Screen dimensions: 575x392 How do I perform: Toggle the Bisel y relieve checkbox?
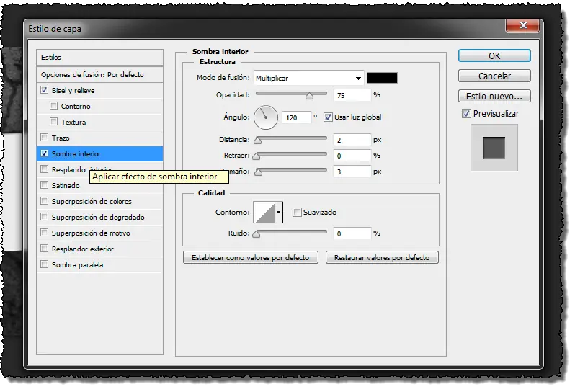45,90
